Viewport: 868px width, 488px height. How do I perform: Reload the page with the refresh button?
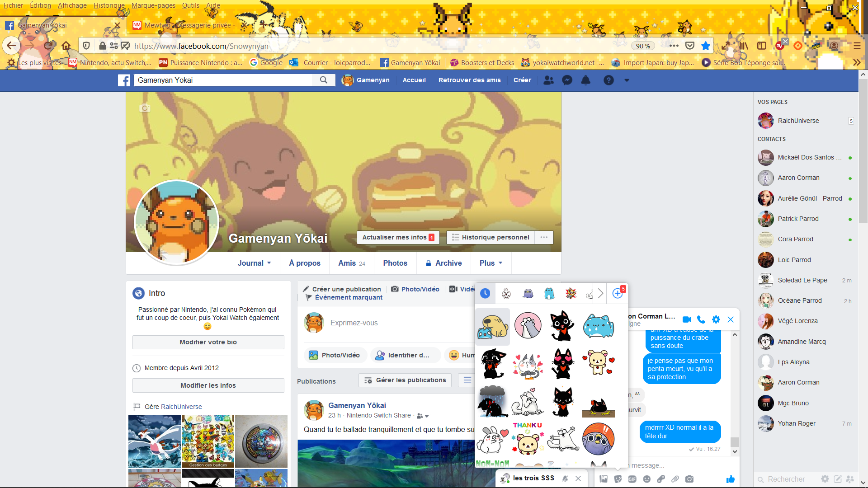point(48,46)
